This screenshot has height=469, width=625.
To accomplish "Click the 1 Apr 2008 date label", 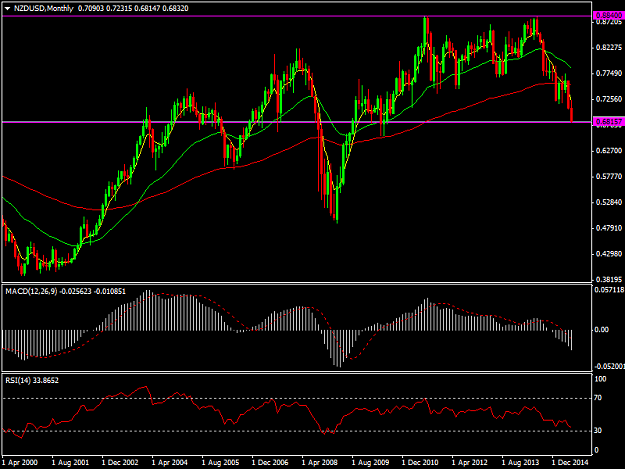I will 320,463.
